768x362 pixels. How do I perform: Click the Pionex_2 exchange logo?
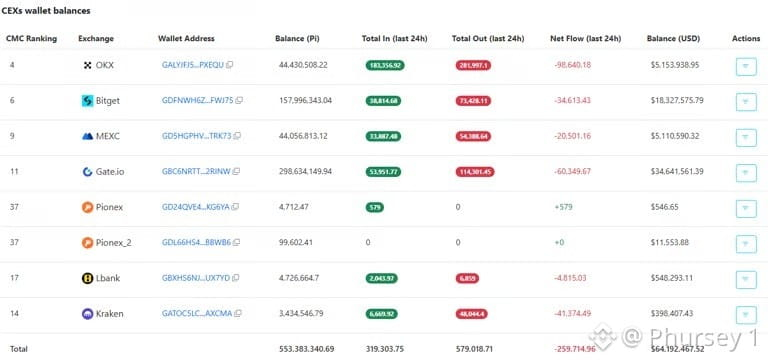pyautogui.click(x=88, y=242)
